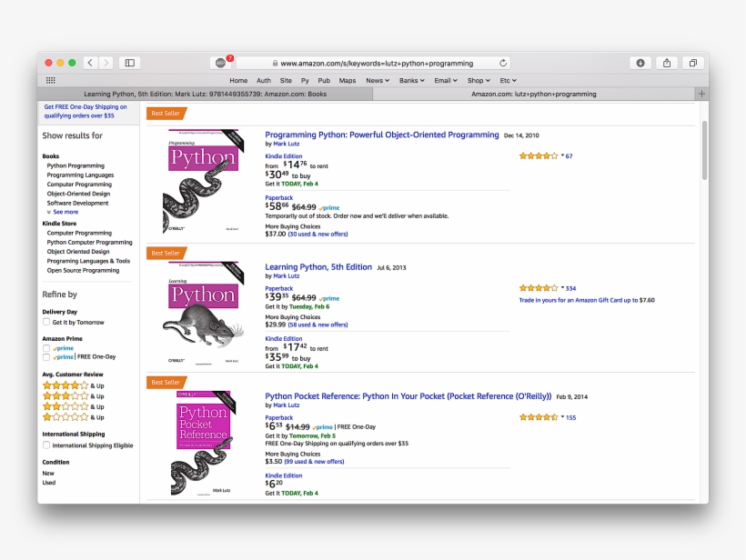Image resolution: width=746 pixels, height=560 pixels.
Task: Open the Mark Lutz author link for Programming Python
Action: [287, 144]
